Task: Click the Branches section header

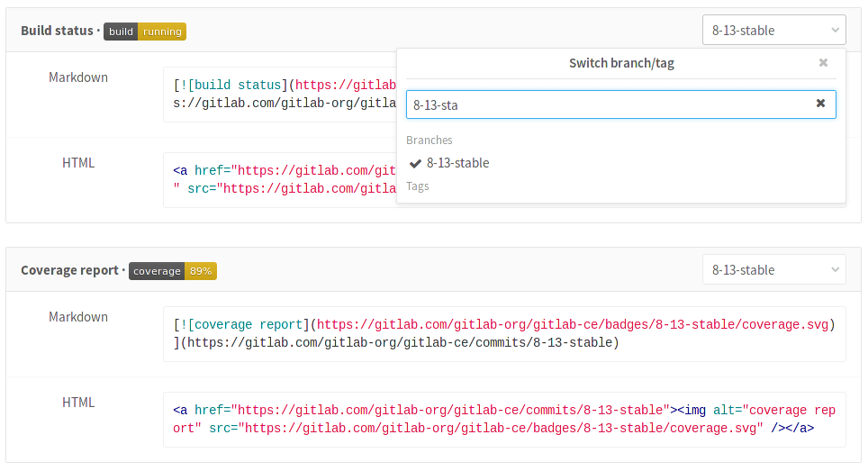Action: [429, 140]
